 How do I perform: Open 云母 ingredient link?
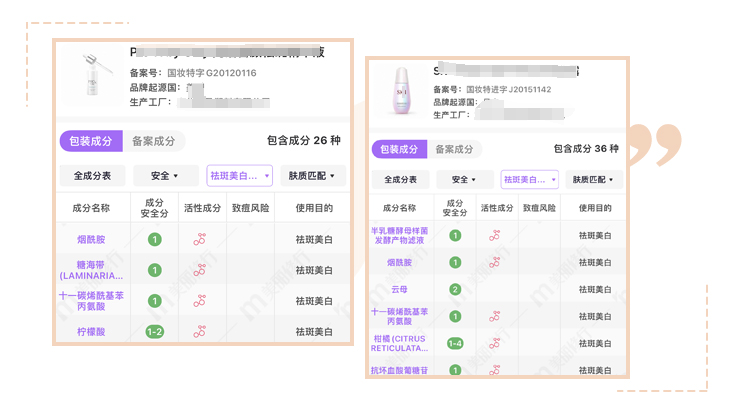tap(399, 289)
